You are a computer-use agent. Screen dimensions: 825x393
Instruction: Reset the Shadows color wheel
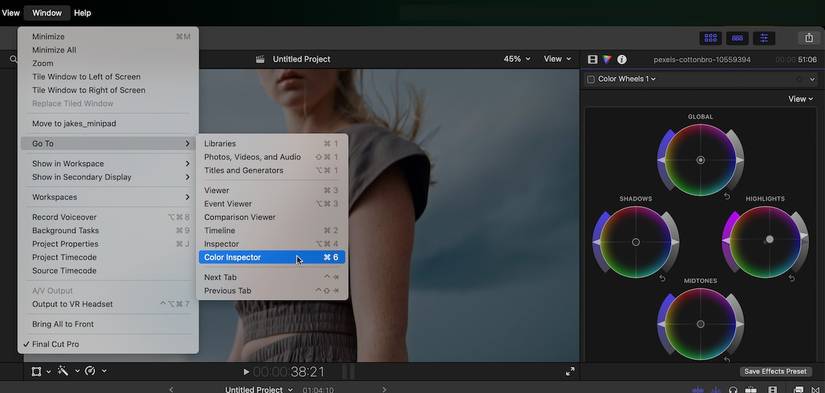click(662, 278)
